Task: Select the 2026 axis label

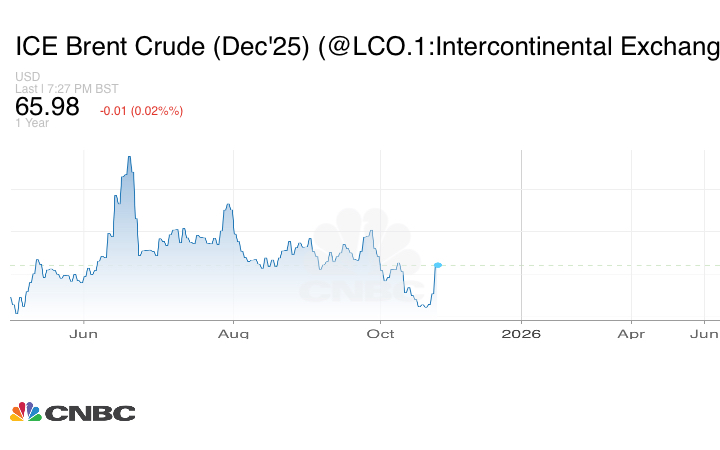Action: (x=521, y=334)
